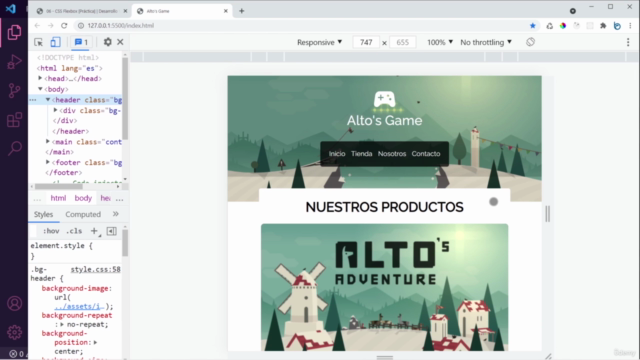Screen dimensions: 640x360
Task: Open No throttling dropdown
Action: (486, 42)
